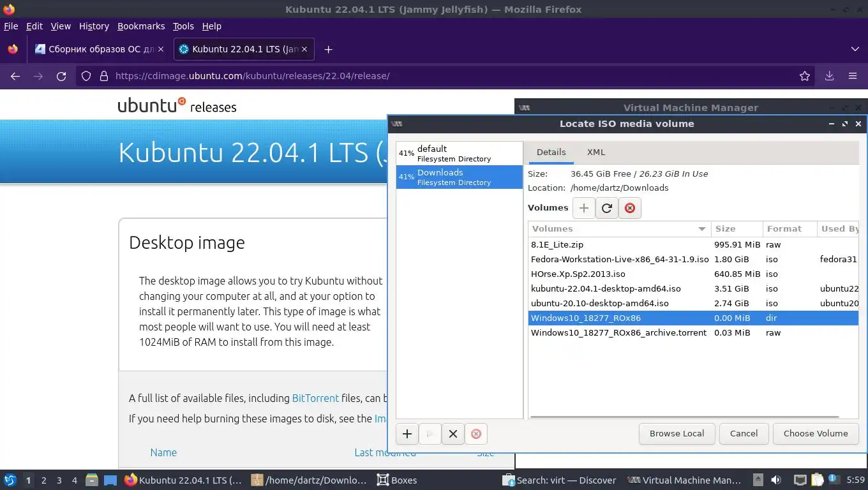Image resolution: width=868 pixels, height=490 pixels.
Task: Click the Choose Volume button
Action: pyautogui.click(x=816, y=434)
